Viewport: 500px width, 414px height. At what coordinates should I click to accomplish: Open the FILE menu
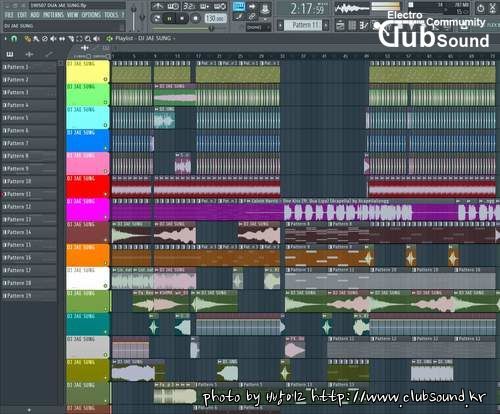[x=9, y=15]
